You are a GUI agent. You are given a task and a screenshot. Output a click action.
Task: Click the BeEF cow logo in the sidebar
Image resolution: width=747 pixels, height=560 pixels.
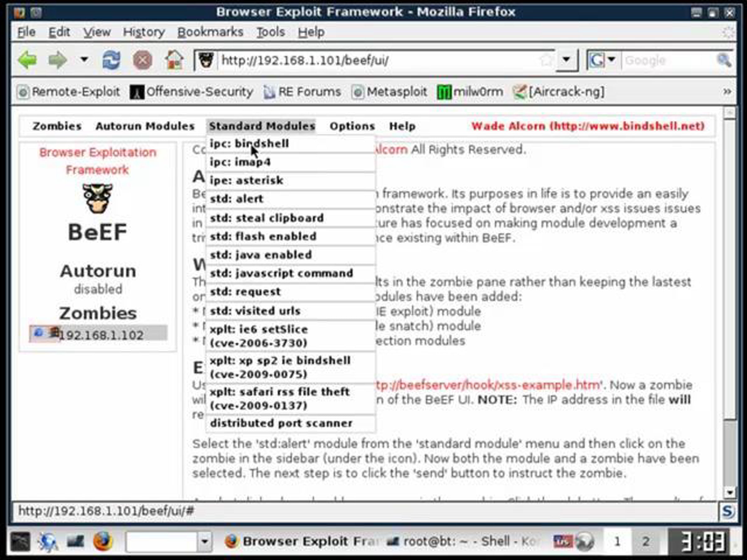[98, 198]
